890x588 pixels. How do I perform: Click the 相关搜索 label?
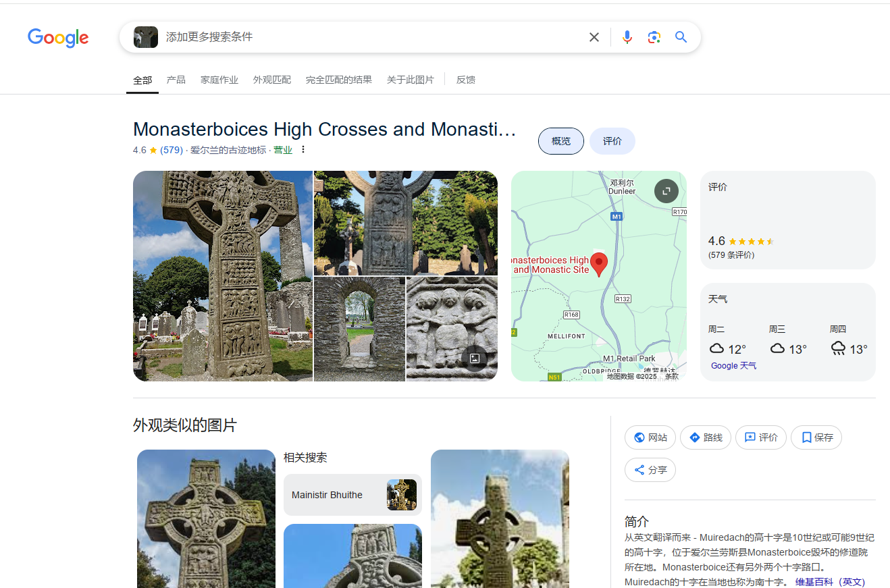[x=305, y=458]
